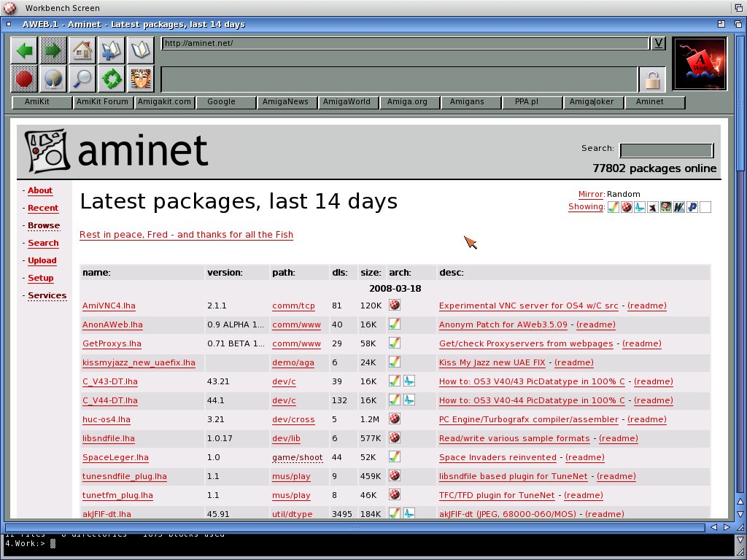The width and height of the screenshot is (747, 560).
Task: Click scroll-right arrow at bottom of window
Action: pos(727,527)
